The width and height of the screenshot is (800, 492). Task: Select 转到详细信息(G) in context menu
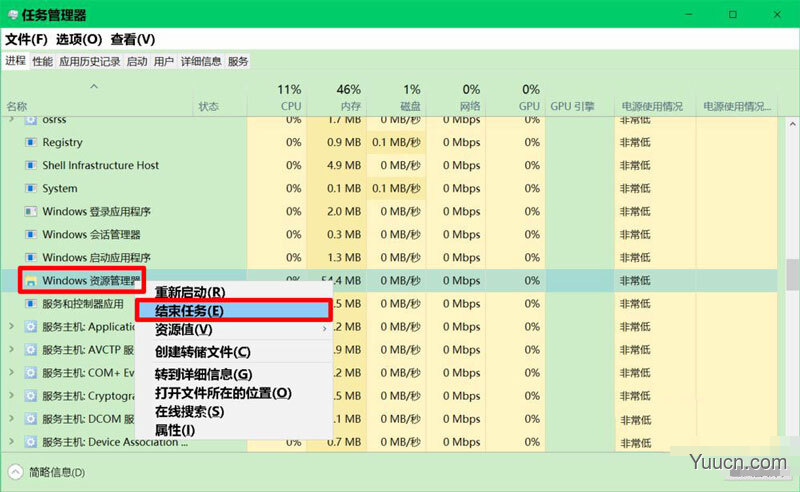click(x=203, y=374)
